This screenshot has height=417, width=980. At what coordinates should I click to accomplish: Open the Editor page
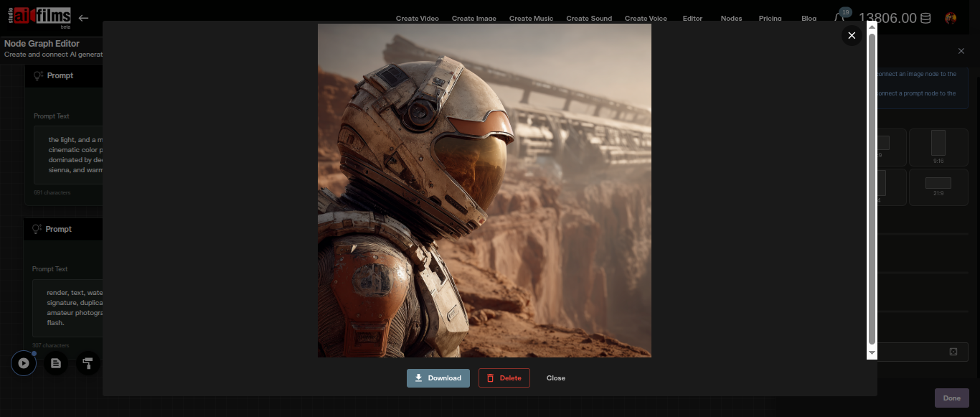[x=692, y=19]
